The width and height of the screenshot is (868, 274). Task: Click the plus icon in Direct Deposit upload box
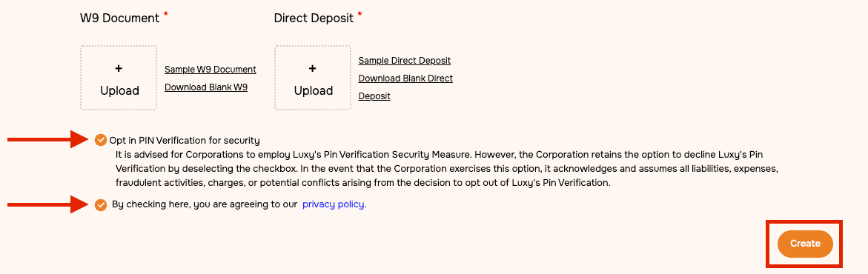312,69
